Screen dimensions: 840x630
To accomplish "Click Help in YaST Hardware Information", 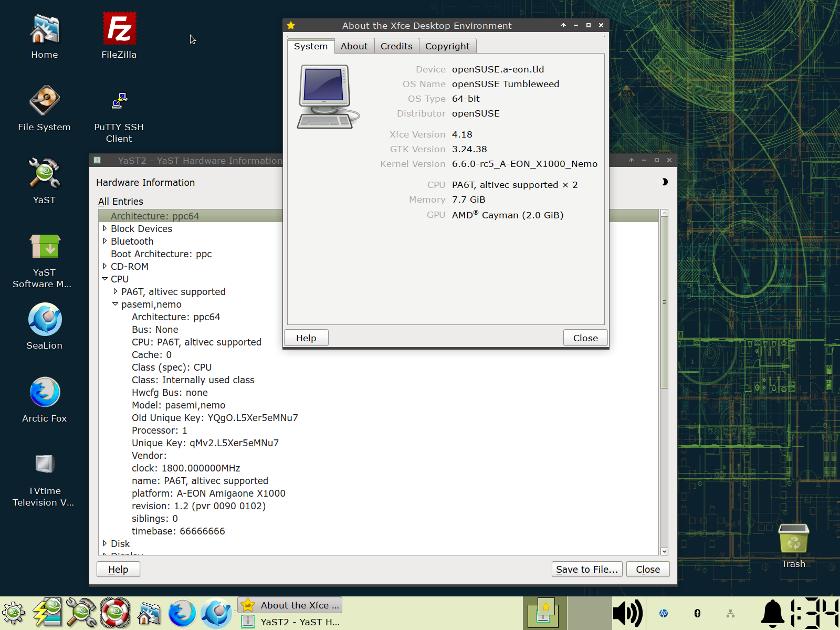I will [118, 569].
